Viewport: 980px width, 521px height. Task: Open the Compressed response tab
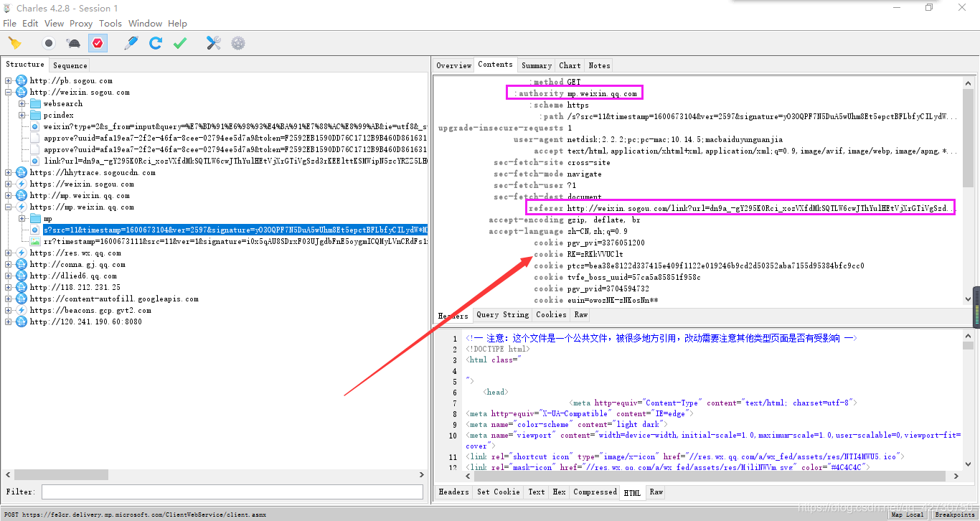click(595, 492)
